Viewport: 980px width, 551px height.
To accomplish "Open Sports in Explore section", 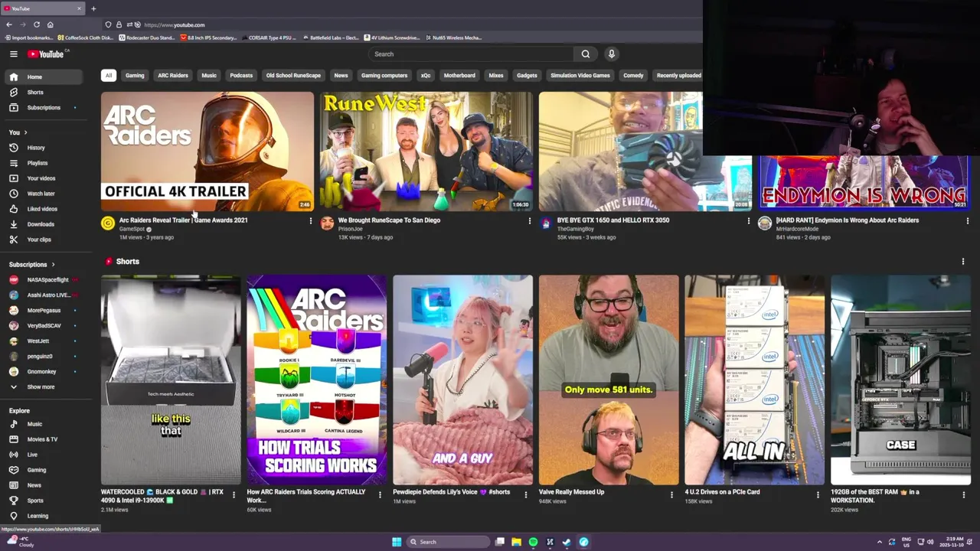I will pos(43,500).
